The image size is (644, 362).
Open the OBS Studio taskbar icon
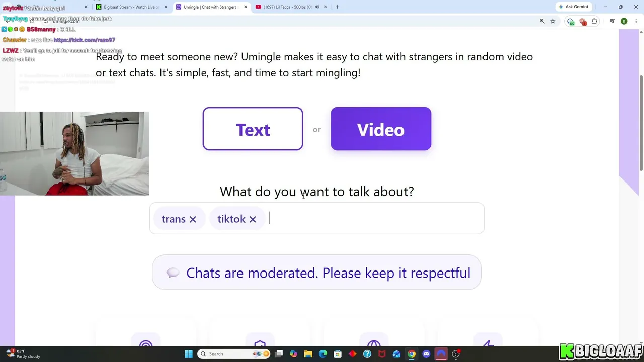456,354
